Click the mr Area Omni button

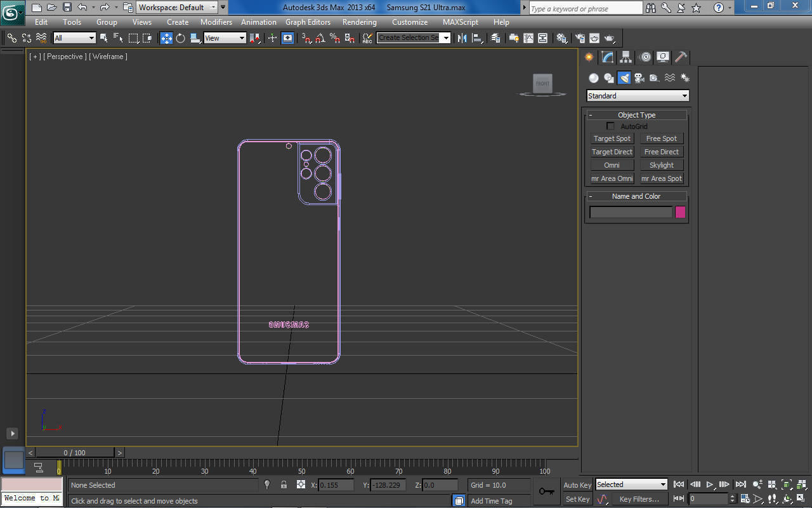[612, 178]
